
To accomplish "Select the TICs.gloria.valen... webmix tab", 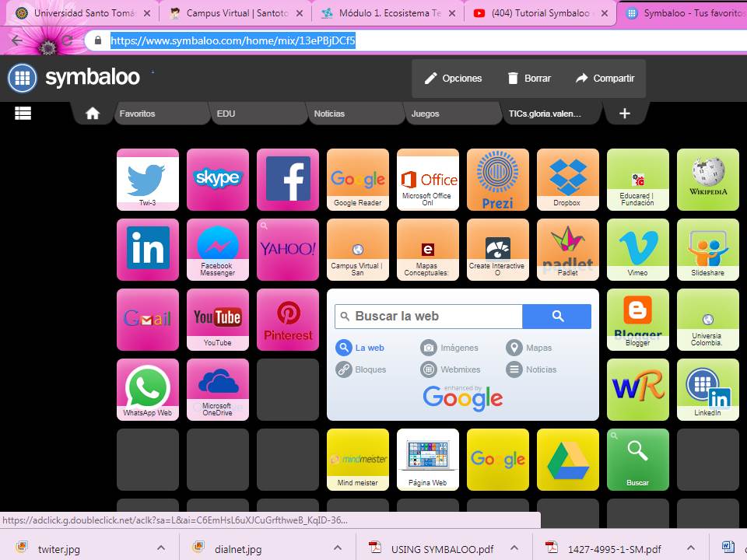I will [551, 114].
